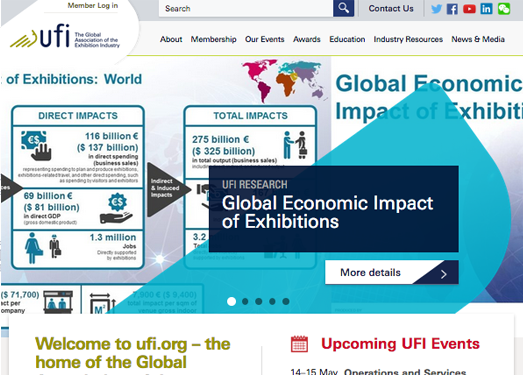This screenshot has width=523, height=375.
Task: Open the News & Media menu
Action: tap(478, 39)
